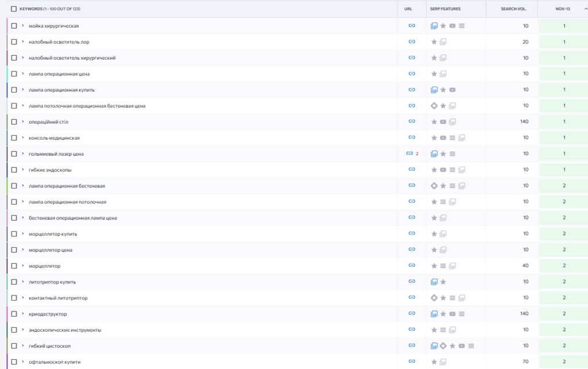Expand the операційний стіл keyword row

23,121
